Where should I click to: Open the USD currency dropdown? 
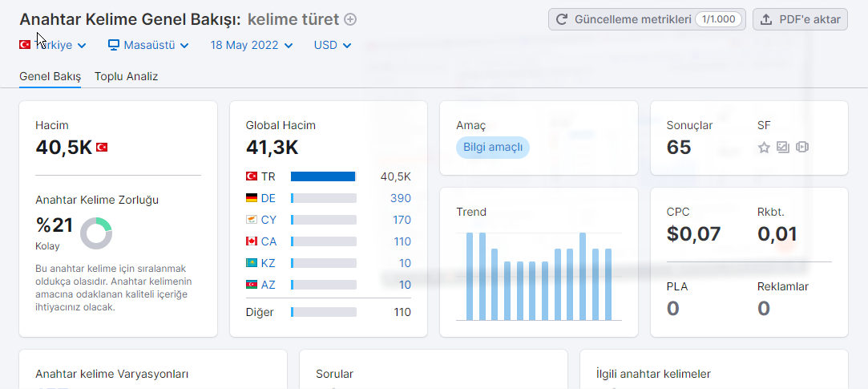click(333, 45)
